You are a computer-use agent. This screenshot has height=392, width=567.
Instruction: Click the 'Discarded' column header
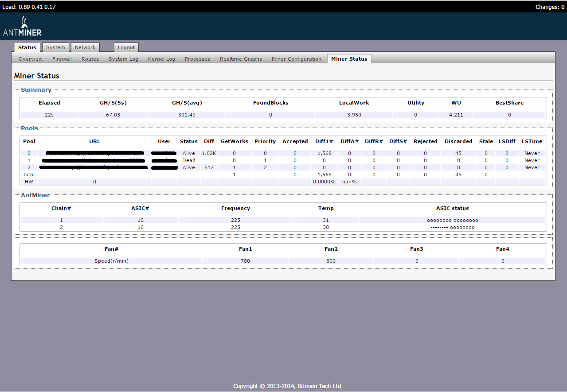(458, 141)
